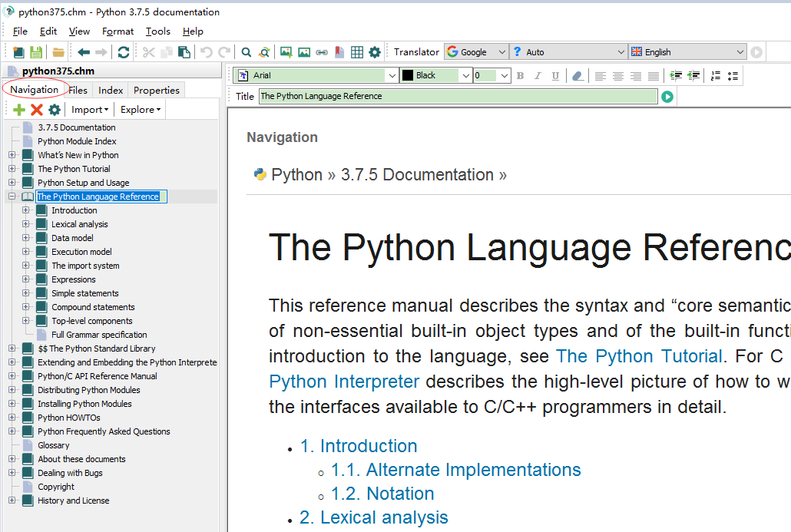Toggle italic text formatting
The height and width of the screenshot is (532, 791).
tap(537, 75)
